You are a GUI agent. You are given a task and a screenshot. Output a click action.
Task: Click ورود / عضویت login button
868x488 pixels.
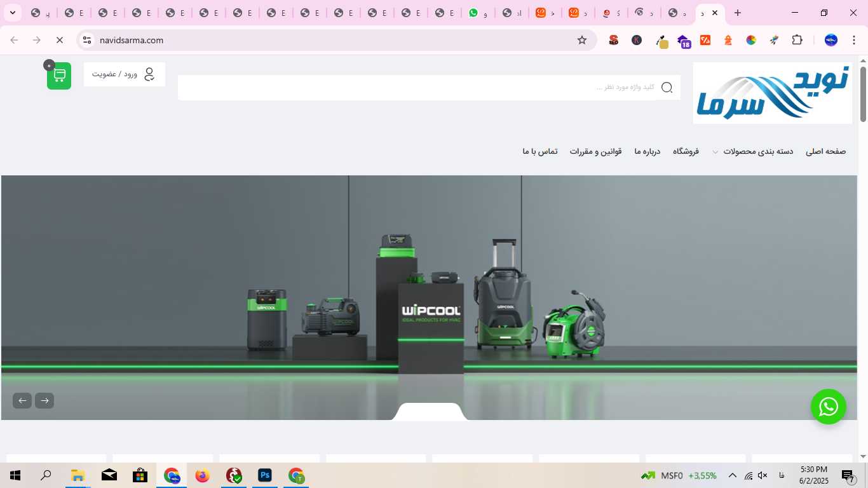click(125, 74)
